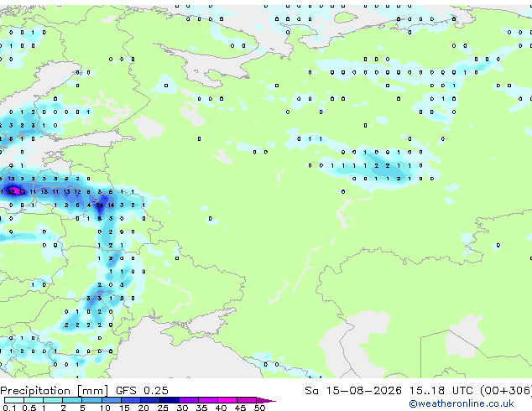Select the '0.1' legend scale label
The height and width of the screenshot is (411, 532).
[9, 408]
